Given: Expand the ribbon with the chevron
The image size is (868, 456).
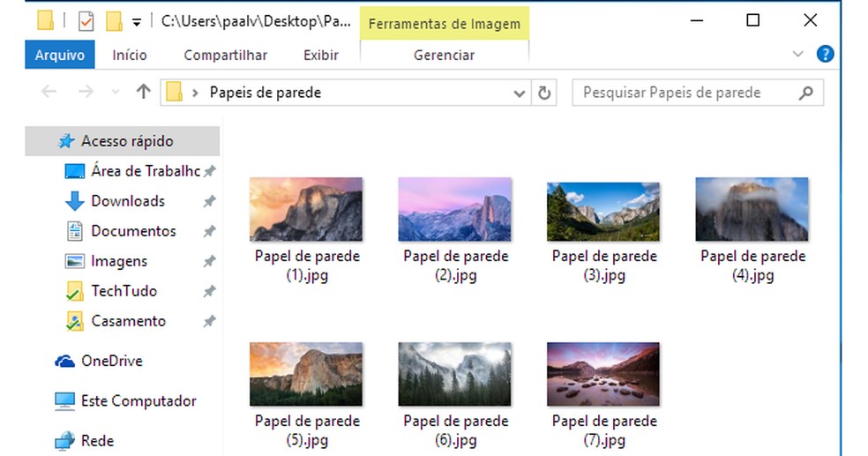Looking at the screenshot, I should [797, 54].
